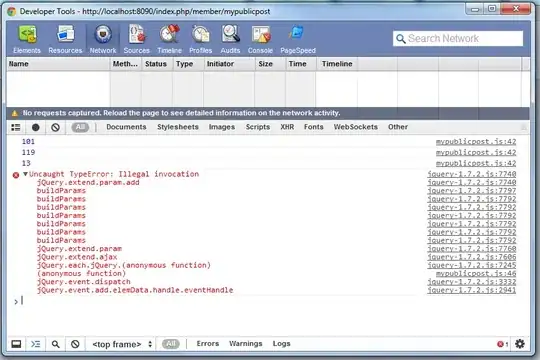
Task: Click the Search Network field
Action: (x=458, y=39)
